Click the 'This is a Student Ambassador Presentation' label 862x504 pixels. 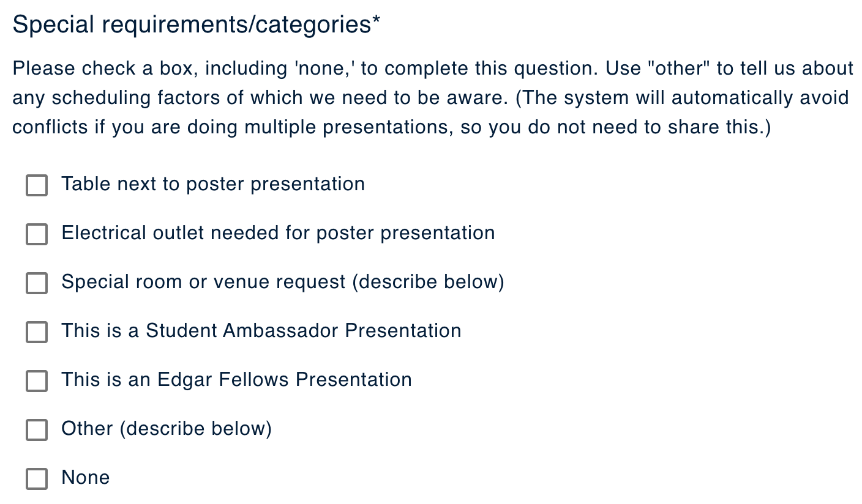[261, 331]
